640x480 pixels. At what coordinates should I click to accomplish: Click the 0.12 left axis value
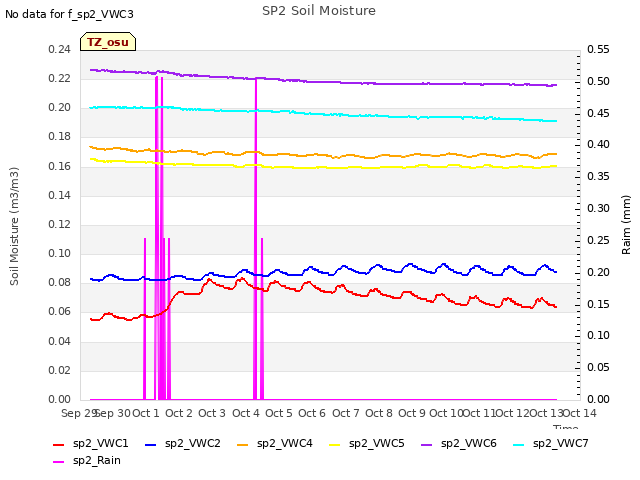click(x=60, y=224)
